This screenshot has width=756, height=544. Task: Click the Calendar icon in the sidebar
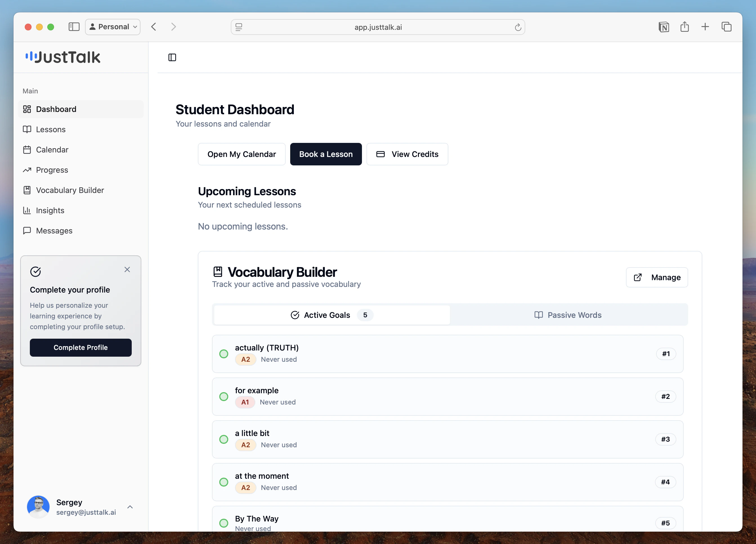(x=27, y=150)
